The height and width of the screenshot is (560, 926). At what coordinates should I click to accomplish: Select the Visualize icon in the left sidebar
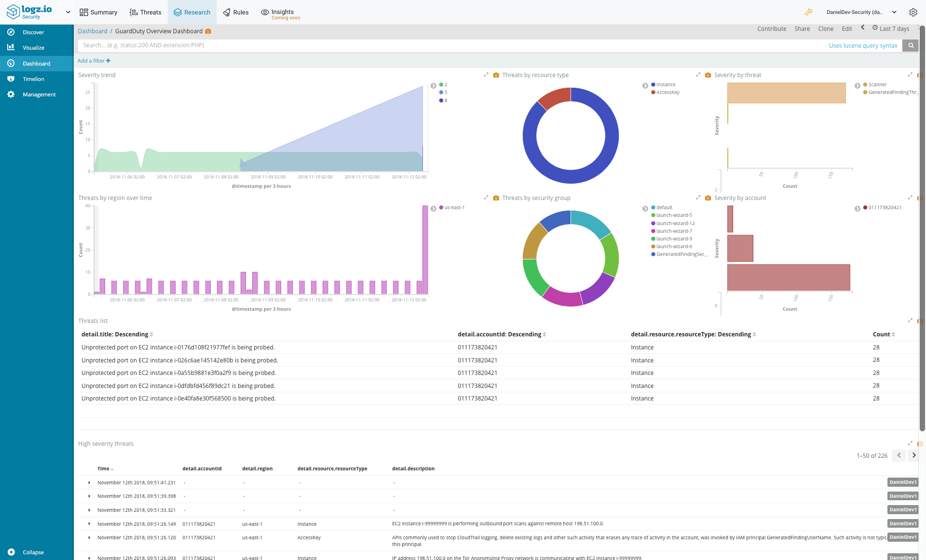coord(11,47)
